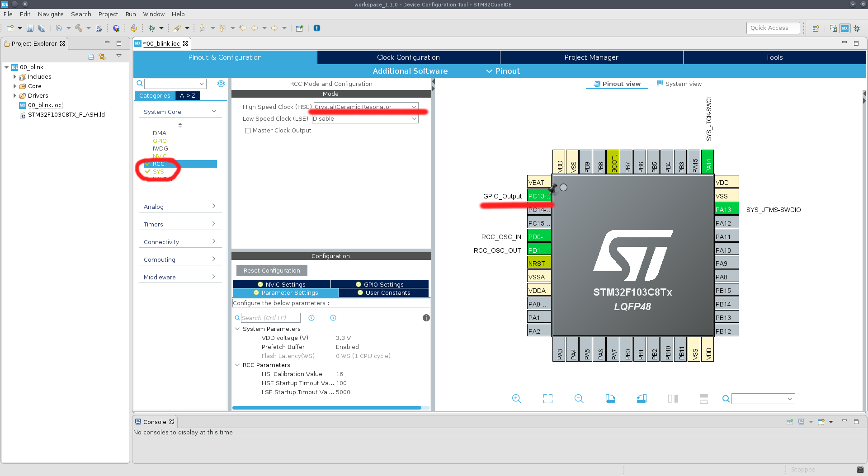Open the Low Speed Clock (LSE) dropdown
The image size is (868, 476).
click(413, 118)
